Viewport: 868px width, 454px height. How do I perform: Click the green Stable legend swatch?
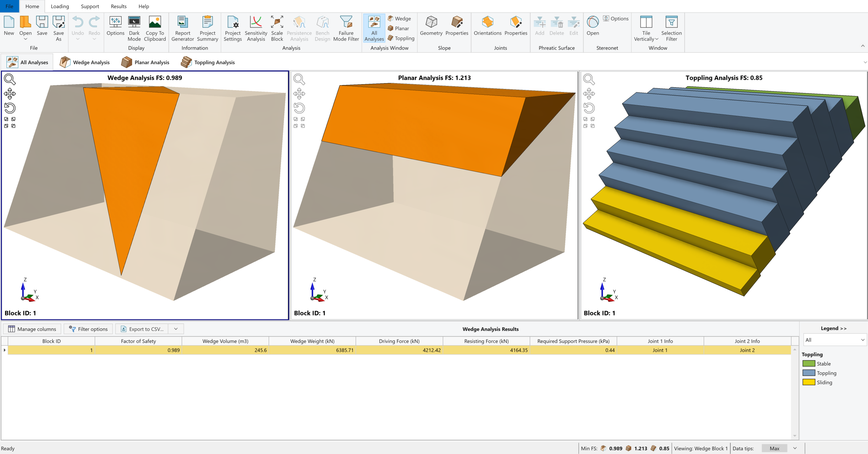(809, 363)
